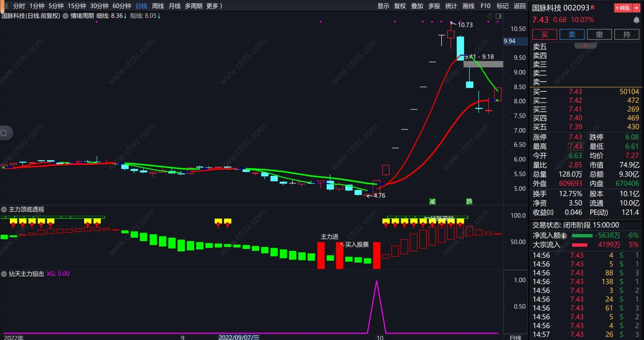Screen dimensions: 644x340
Task: Click the +自选 add to watchlist button
Action: [x=622, y=8]
